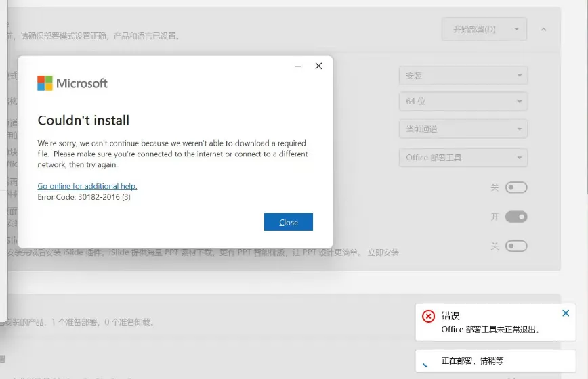The image size is (588, 379).
Task: Open the Office 部署工具 dropdown
Action: [x=463, y=158]
